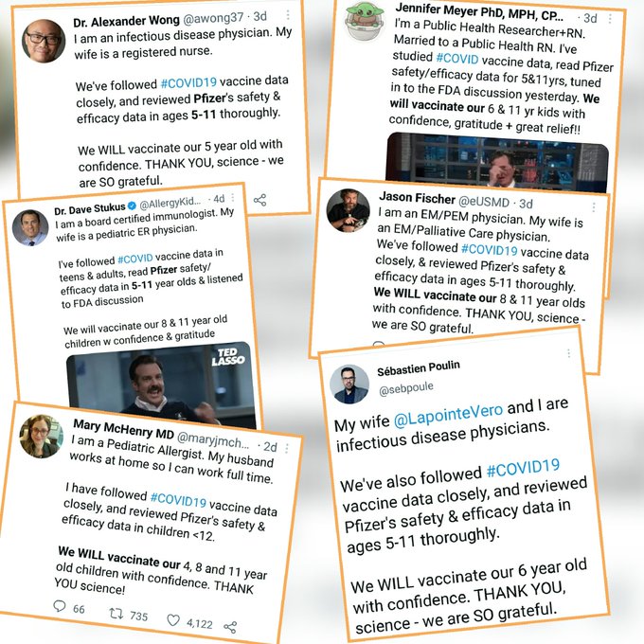The height and width of the screenshot is (644, 644).
Task: Open the Ted Lasso GIF thumbnail
Action: [161, 385]
